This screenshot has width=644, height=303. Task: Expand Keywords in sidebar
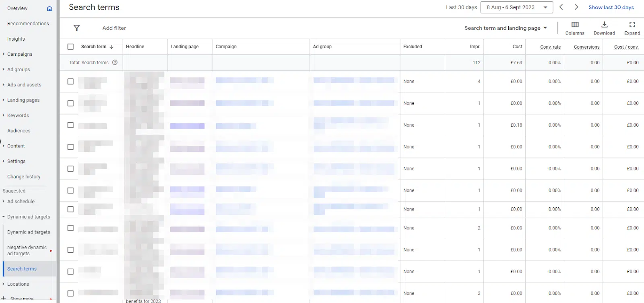(x=4, y=115)
